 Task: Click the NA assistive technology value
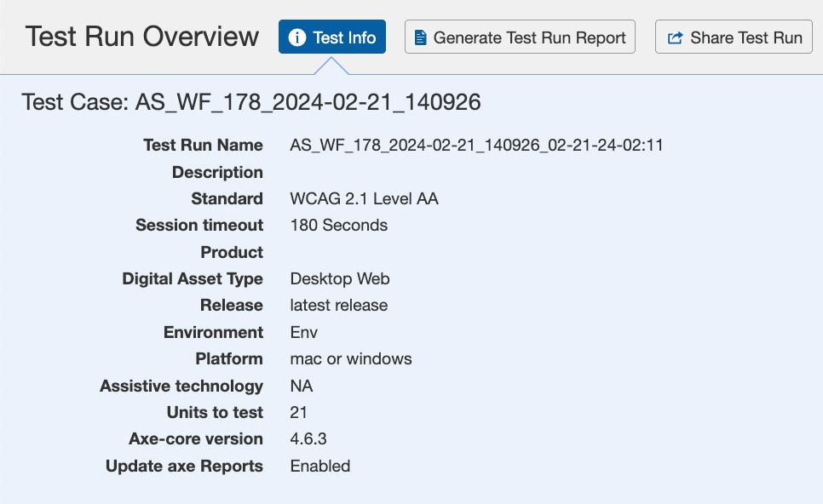pyautogui.click(x=302, y=387)
